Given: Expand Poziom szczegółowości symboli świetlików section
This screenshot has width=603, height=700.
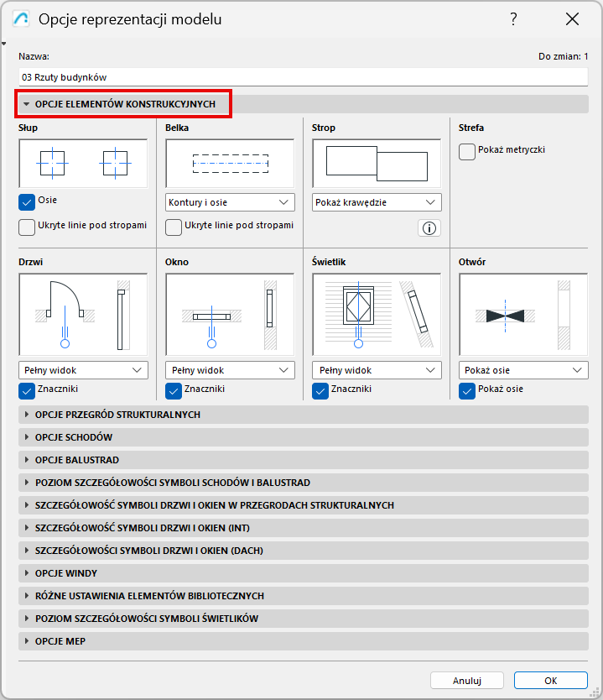Looking at the screenshot, I should coord(304,619).
